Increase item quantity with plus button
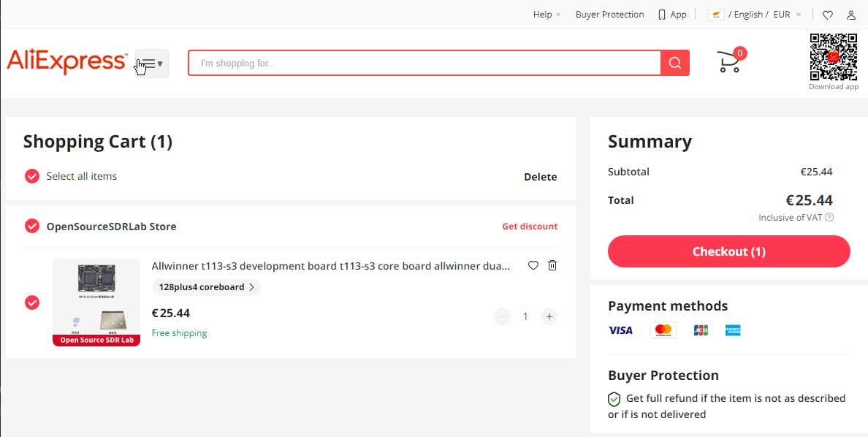This screenshot has height=437, width=868. pyautogui.click(x=549, y=316)
